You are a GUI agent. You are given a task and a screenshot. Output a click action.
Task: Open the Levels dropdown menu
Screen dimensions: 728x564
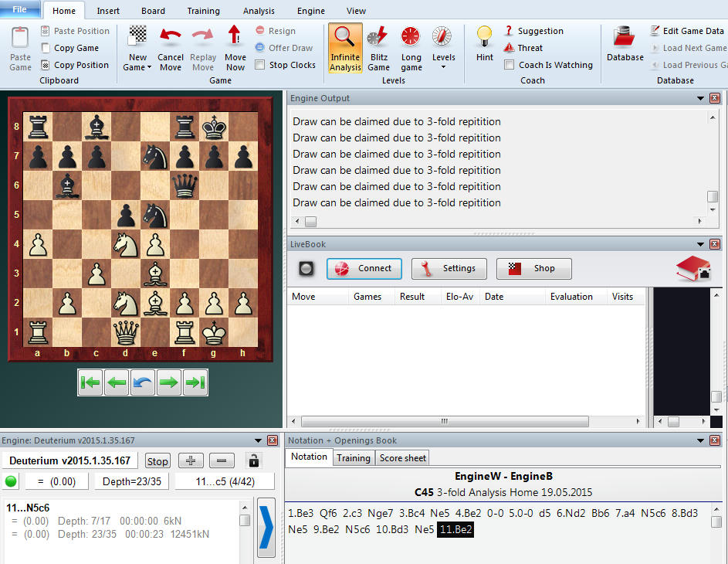(443, 67)
